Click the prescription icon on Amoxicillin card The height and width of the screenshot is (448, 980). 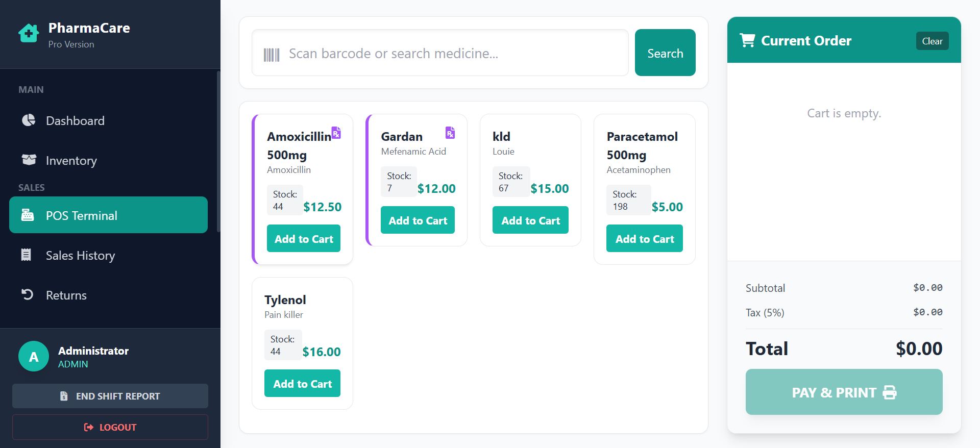pyautogui.click(x=336, y=133)
